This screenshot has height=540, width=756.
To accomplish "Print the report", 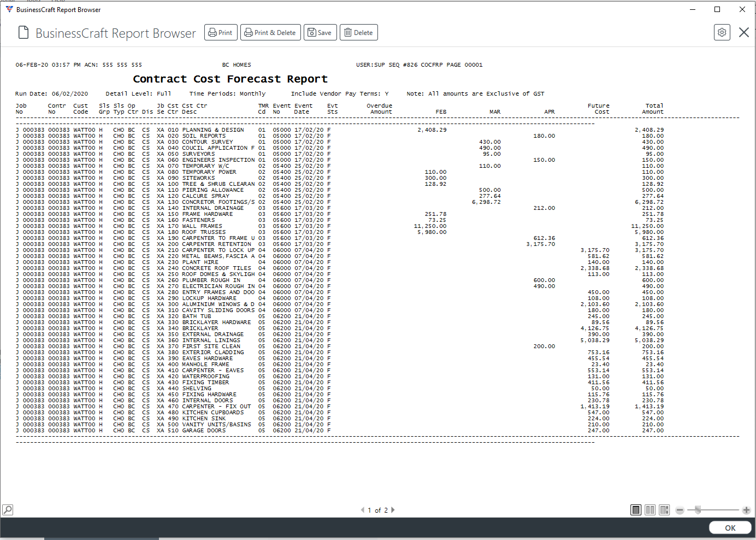I will pos(221,32).
